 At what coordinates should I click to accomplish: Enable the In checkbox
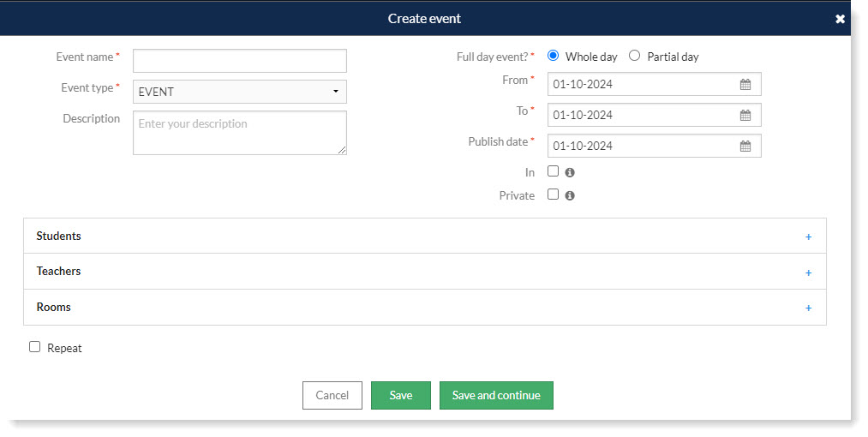[553, 171]
